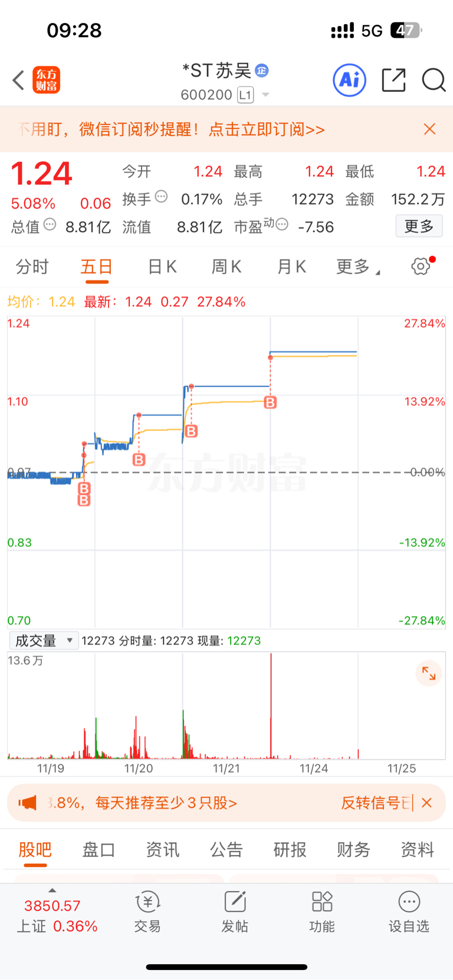Dismiss the WeChat subscription banner
Screen dimensions: 453x980
coord(429,129)
